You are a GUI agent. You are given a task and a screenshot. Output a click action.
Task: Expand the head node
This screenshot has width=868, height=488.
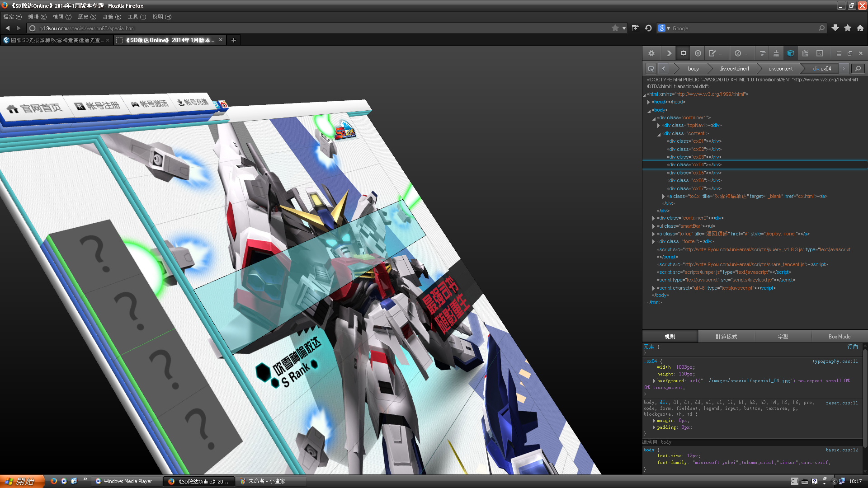point(649,102)
